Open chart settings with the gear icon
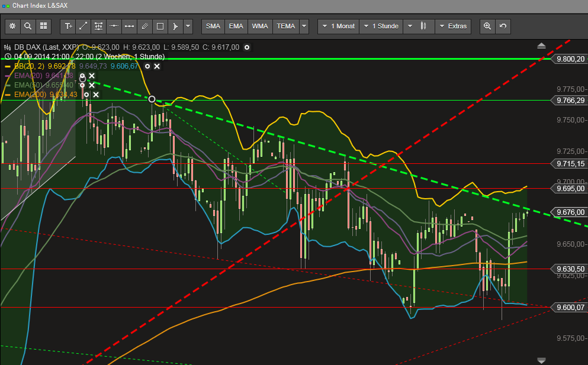 [12, 26]
